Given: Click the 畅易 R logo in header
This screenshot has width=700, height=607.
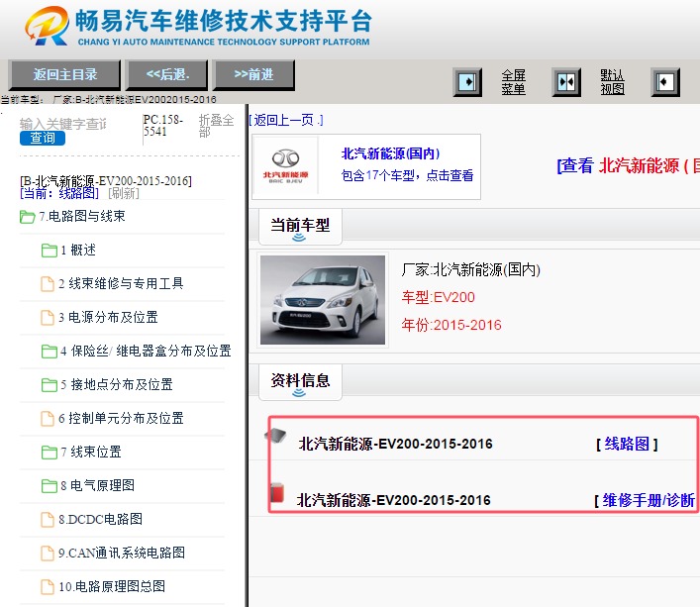Looking at the screenshot, I should 47,26.
